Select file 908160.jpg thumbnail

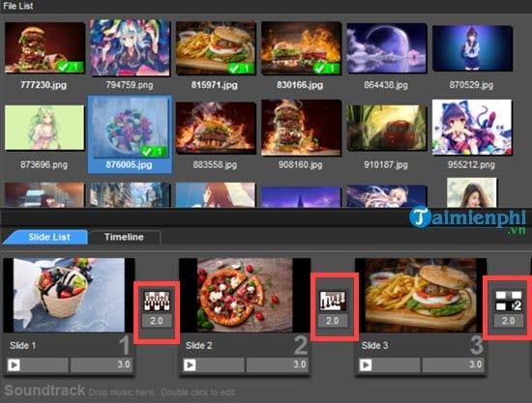(301, 128)
